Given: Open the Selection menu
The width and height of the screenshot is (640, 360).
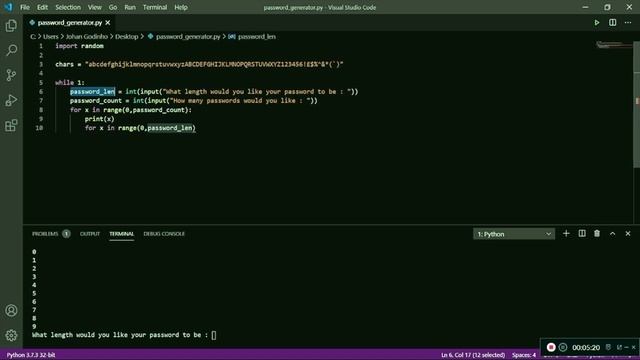Looking at the screenshot, I should pyautogui.click(x=68, y=7).
